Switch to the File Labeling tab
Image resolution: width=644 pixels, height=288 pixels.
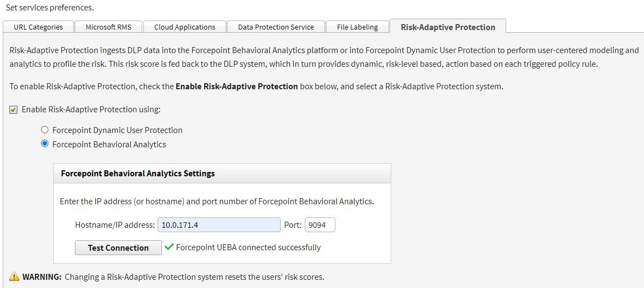click(357, 27)
